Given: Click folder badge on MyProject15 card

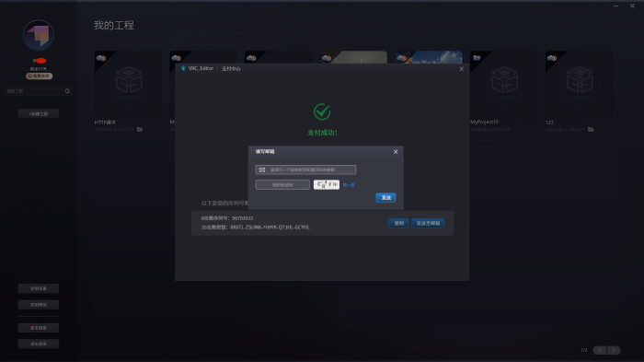Looking at the screenshot, I should point(477,58).
